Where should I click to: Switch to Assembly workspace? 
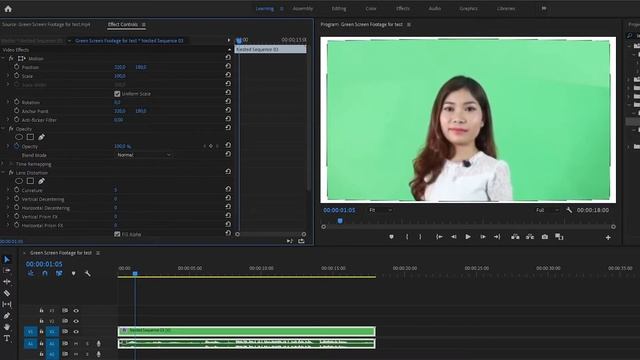[x=303, y=9]
